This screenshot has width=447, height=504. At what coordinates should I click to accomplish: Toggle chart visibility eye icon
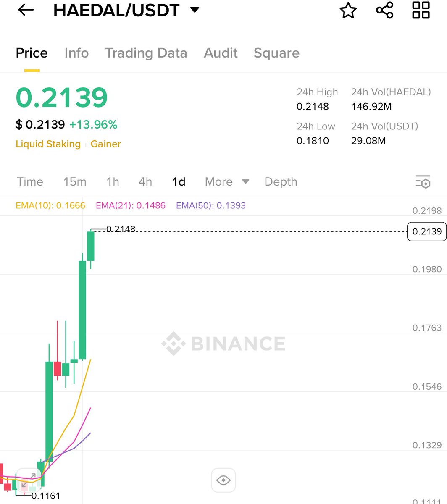pyautogui.click(x=223, y=480)
